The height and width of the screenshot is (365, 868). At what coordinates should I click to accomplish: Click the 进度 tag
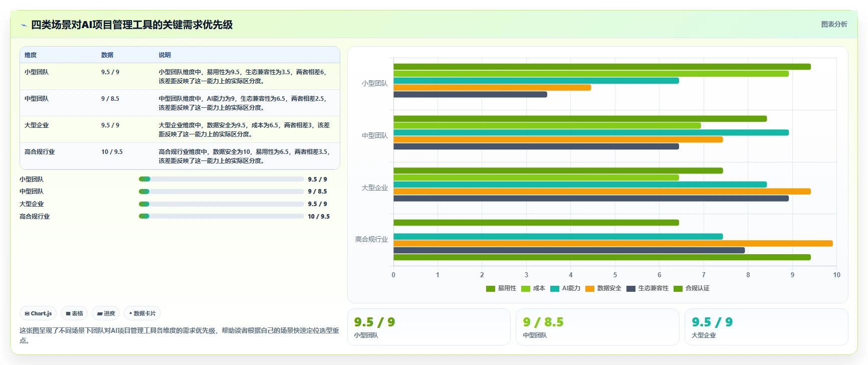click(x=106, y=313)
